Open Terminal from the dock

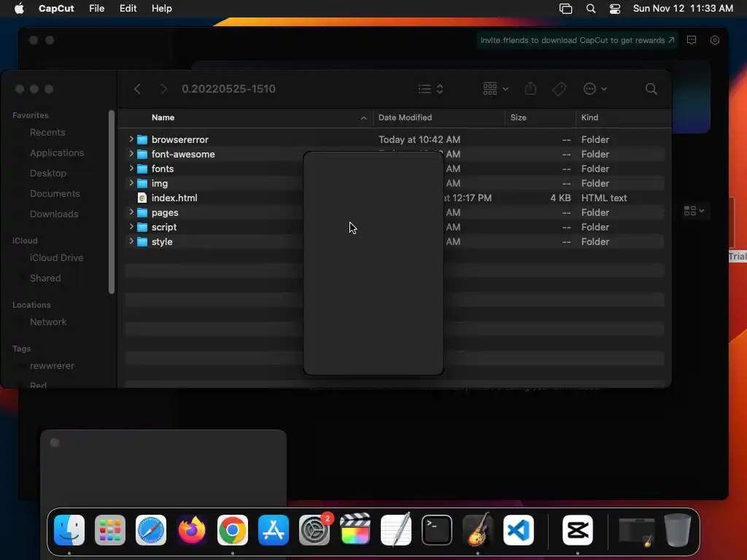(x=437, y=530)
